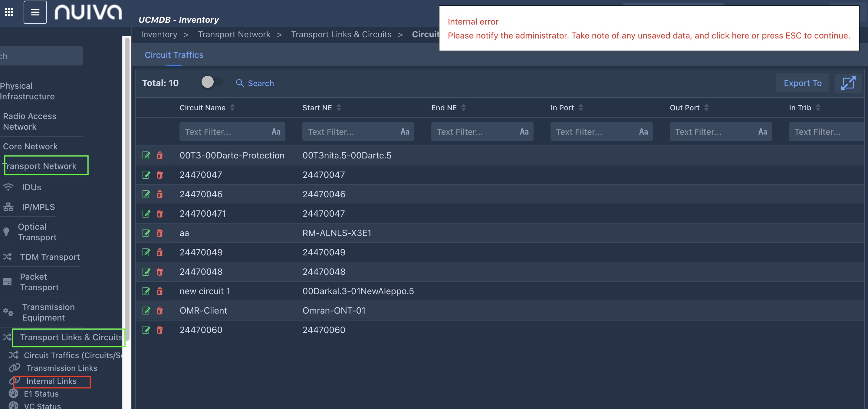Click edit icon for OMR-Client circuit
Image resolution: width=868 pixels, height=409 pixels.
point(146,310)
